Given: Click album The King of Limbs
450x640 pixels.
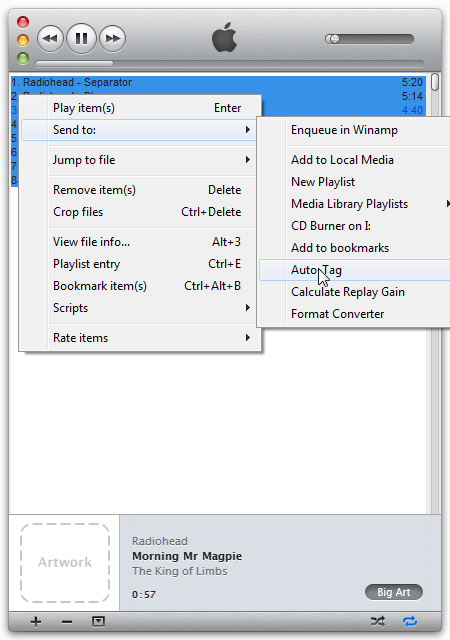Looking at the screenshot, I should pyautogui.click(x=180, y=571).
